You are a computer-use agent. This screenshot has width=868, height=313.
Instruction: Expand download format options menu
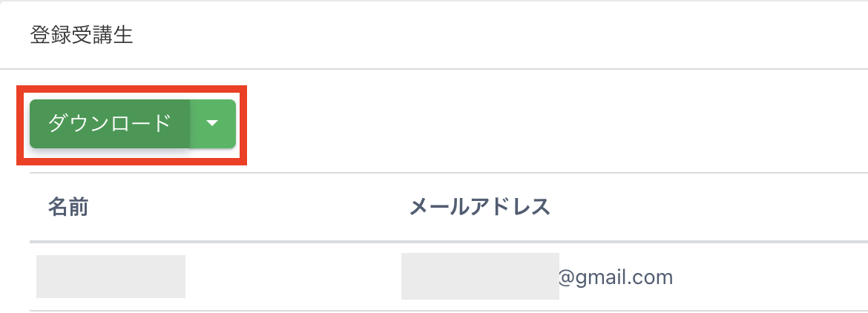pyautogui.click(x=213, y=123)
